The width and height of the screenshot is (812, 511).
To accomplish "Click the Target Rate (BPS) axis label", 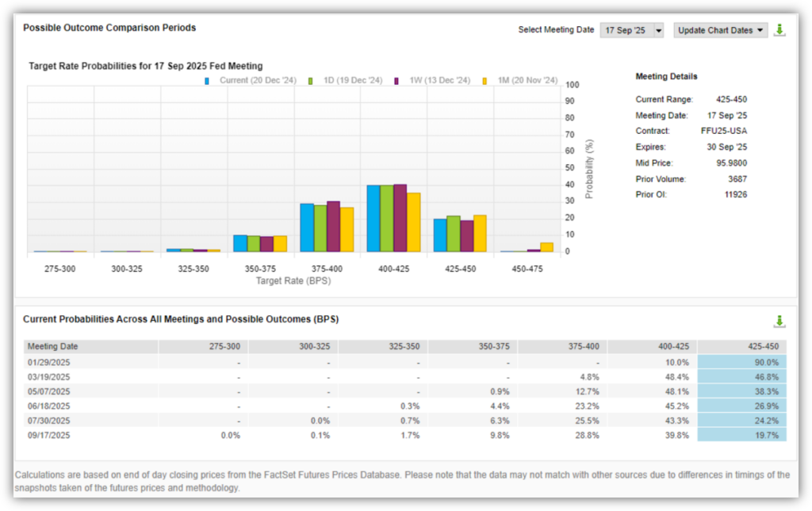I will click(293, 280).
